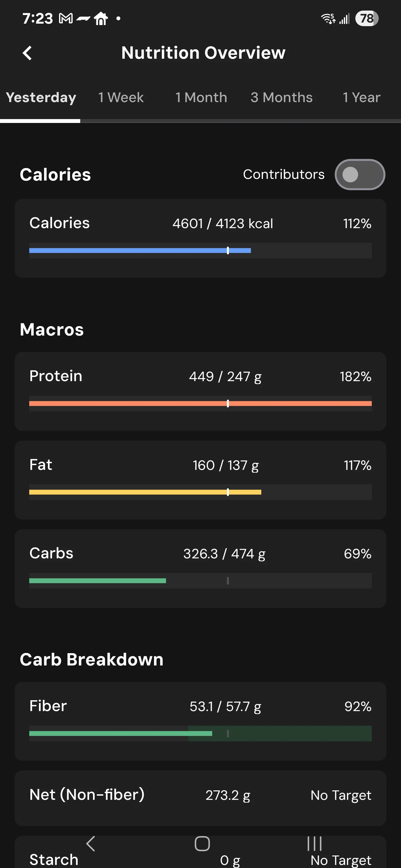Tap the Android back navigation button
401x868 pixels.
[x=91, y=844]
